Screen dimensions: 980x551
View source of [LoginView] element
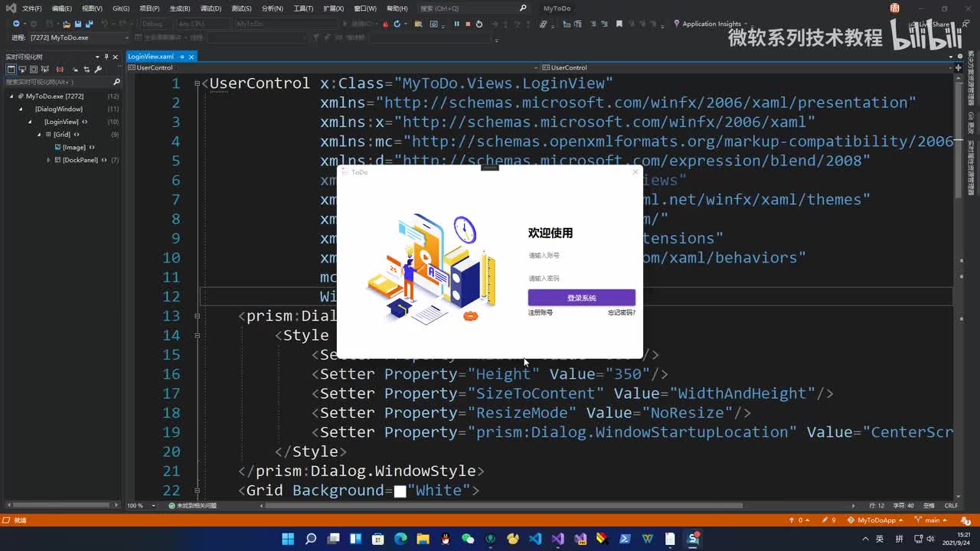point(84,122)
